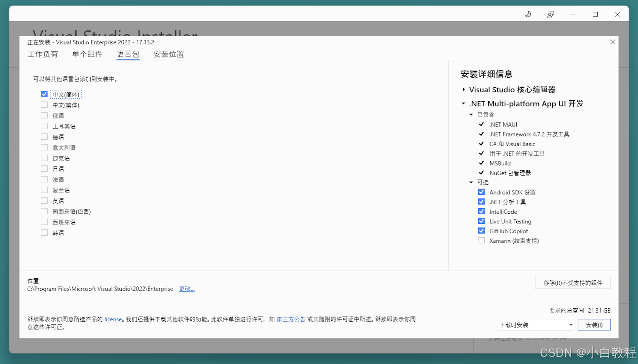The image size is (638, 364).
Task: Expand Visual Studio 核心编辑器 tree node
Action: point(464,90)
